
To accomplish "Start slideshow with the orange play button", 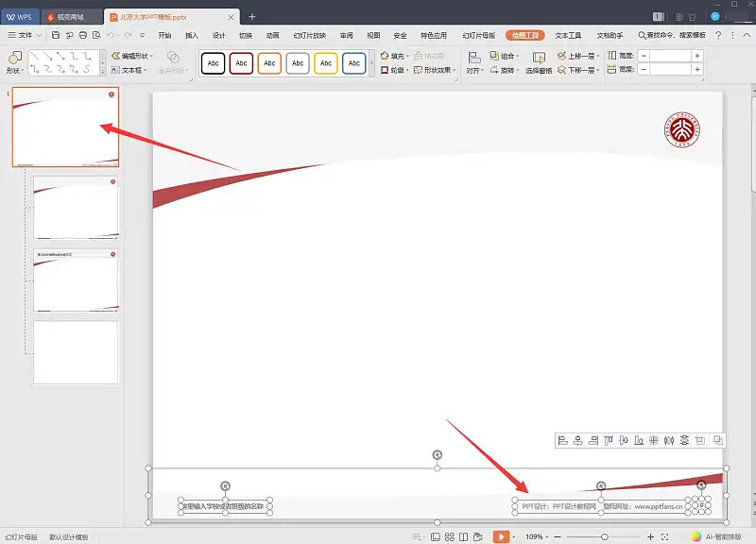I will tap(500, 536).
